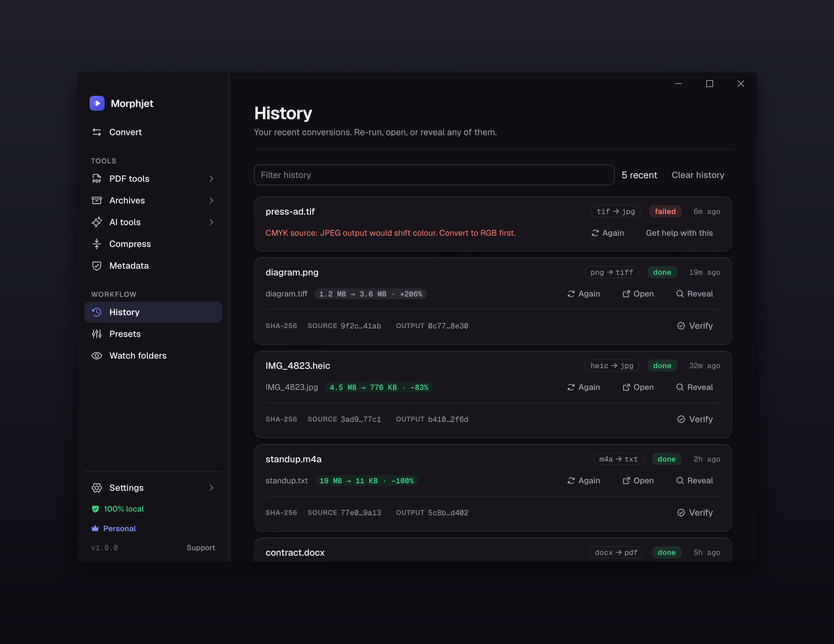Click the IMG_4823.heic Again refresh icon
834x644 pixels.
pos(571,387)
